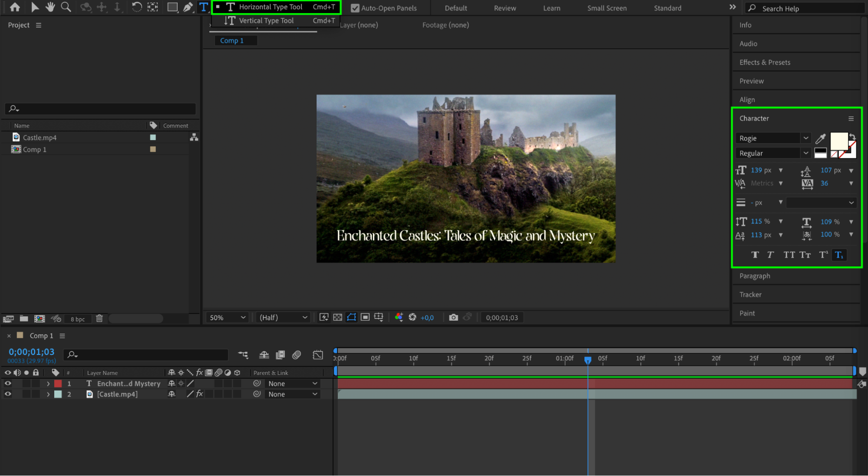Switch to the Learn workspace
The height and width of the screenshot is (476, 868).
[551, 8]
